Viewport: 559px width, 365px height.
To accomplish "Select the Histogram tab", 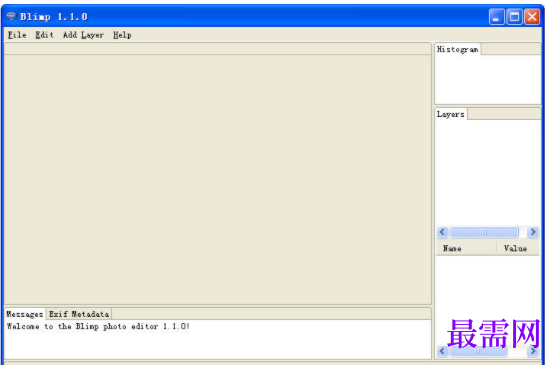I will click(457, 50).
